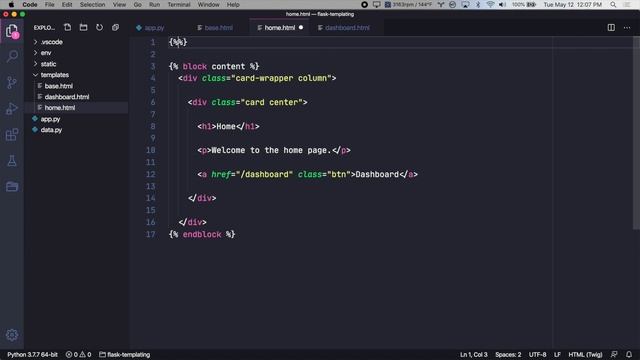Refresh the Explorer file tree
Image resolution: width=640 pixels, height=360 pixels.
pyautogui.click(x=99, y=27)
